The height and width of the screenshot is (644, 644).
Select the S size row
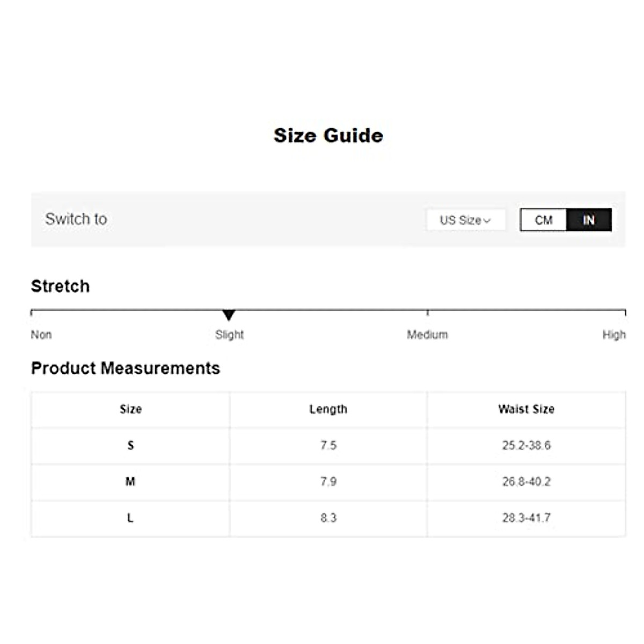click(130, 445)
